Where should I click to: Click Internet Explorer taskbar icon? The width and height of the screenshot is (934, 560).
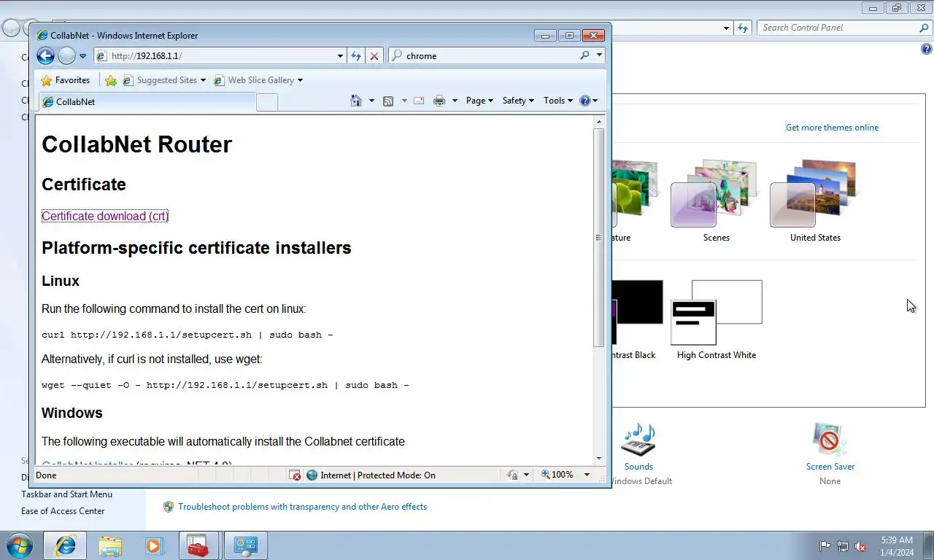click(66, 545)
